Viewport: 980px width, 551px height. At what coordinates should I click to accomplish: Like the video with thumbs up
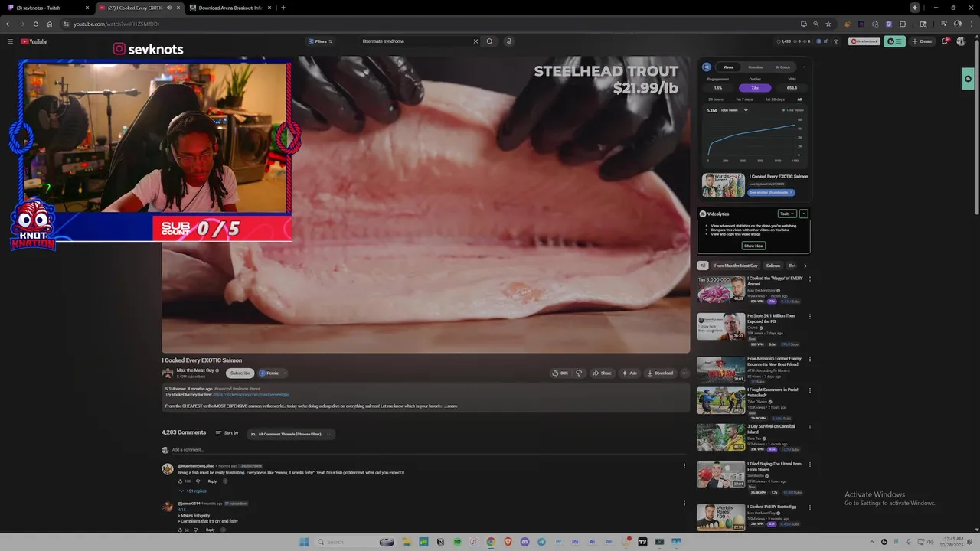coord(560,373)
